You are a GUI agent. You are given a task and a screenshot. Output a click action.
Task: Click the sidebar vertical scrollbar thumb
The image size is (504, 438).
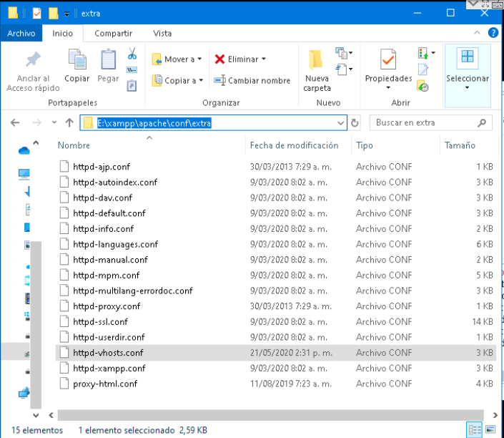(36, 325)
